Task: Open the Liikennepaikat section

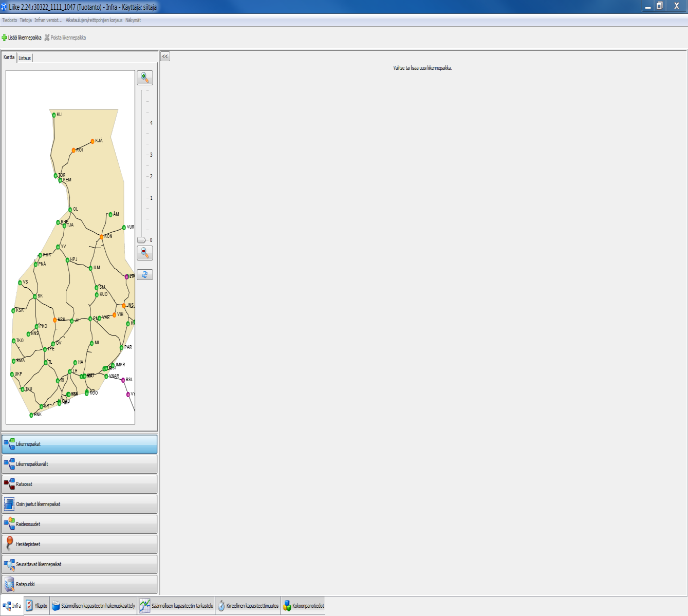Action: click(x=80, y=444)
